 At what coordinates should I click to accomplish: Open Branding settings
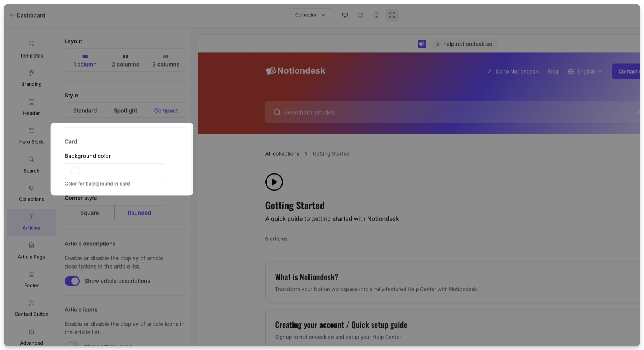click(31, 78)
